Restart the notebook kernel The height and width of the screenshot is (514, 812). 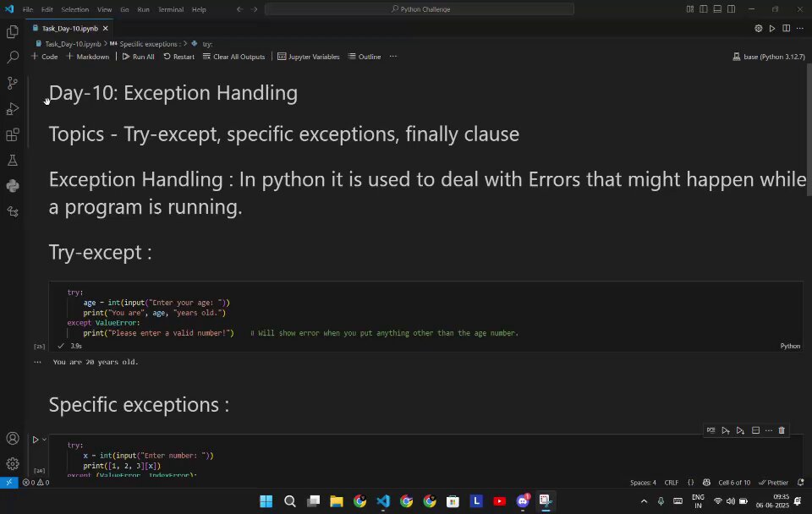(x=178, y=57)
